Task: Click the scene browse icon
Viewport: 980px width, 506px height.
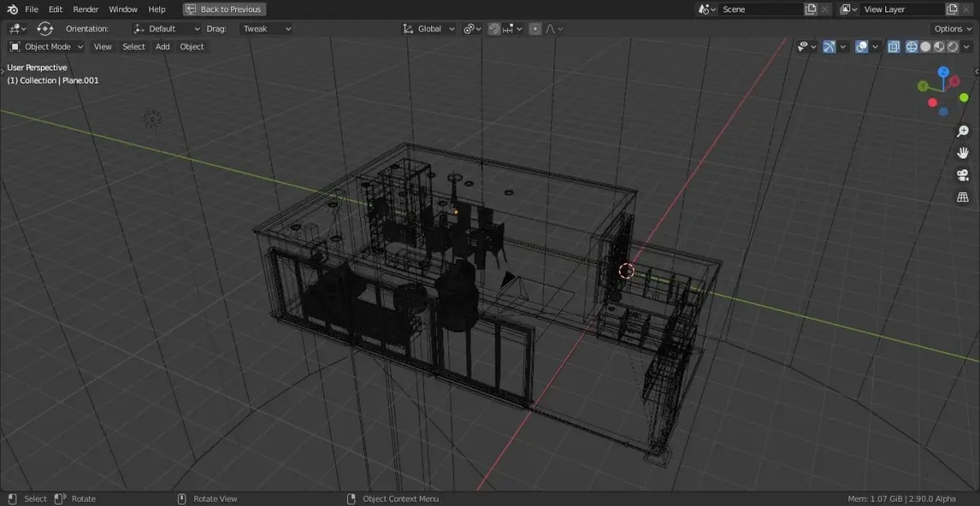Action: point(707,9)
